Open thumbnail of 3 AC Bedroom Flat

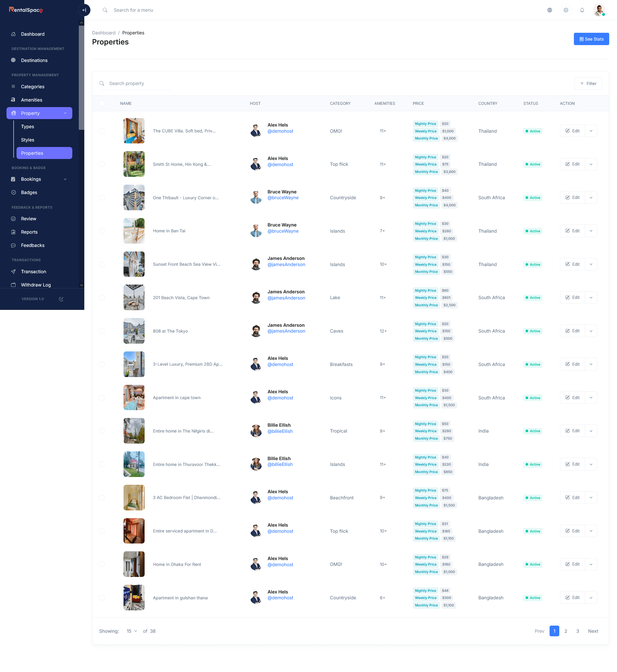point(134,497)
